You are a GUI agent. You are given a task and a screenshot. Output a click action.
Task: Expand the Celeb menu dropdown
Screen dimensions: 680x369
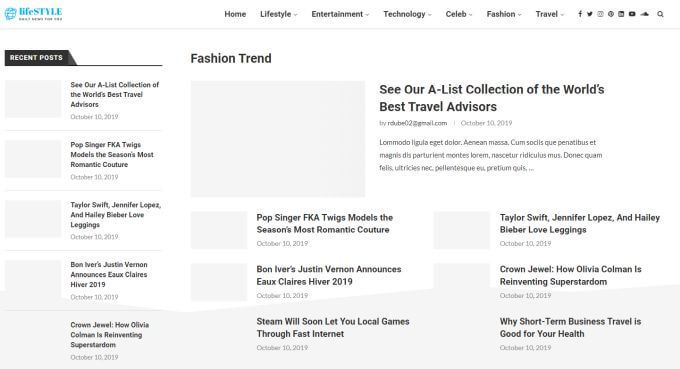click(x=459, y=14)
